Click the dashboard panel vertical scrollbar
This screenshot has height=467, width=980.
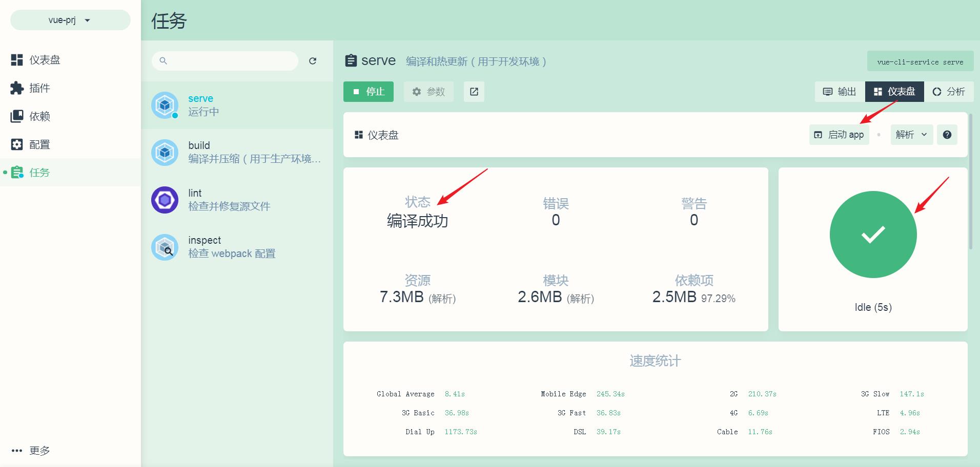971,182
